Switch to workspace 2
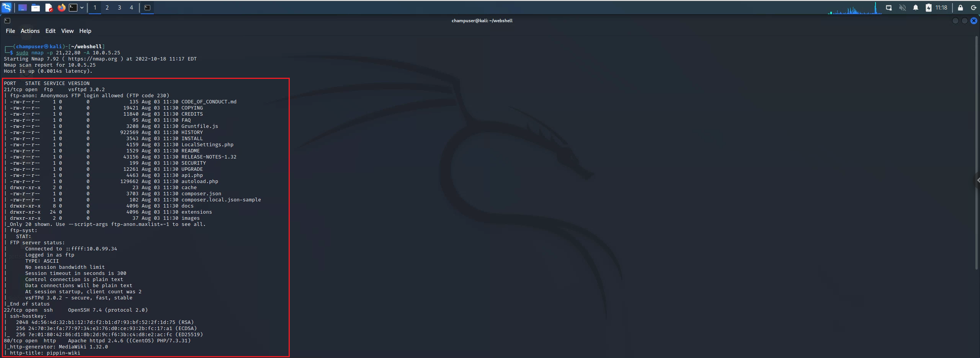Image resolution: width=980 pixels, height=358 pixels. [x=107, y=8]
